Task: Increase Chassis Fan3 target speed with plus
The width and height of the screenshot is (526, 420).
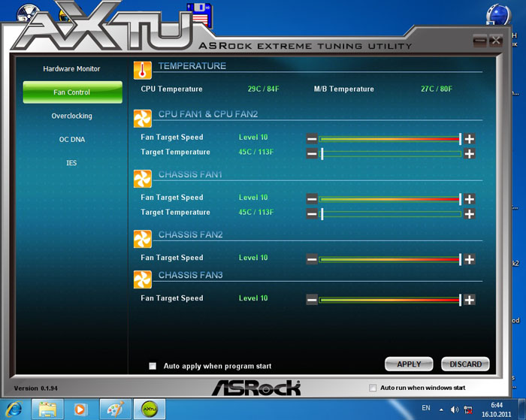Action: click(470, 300)
